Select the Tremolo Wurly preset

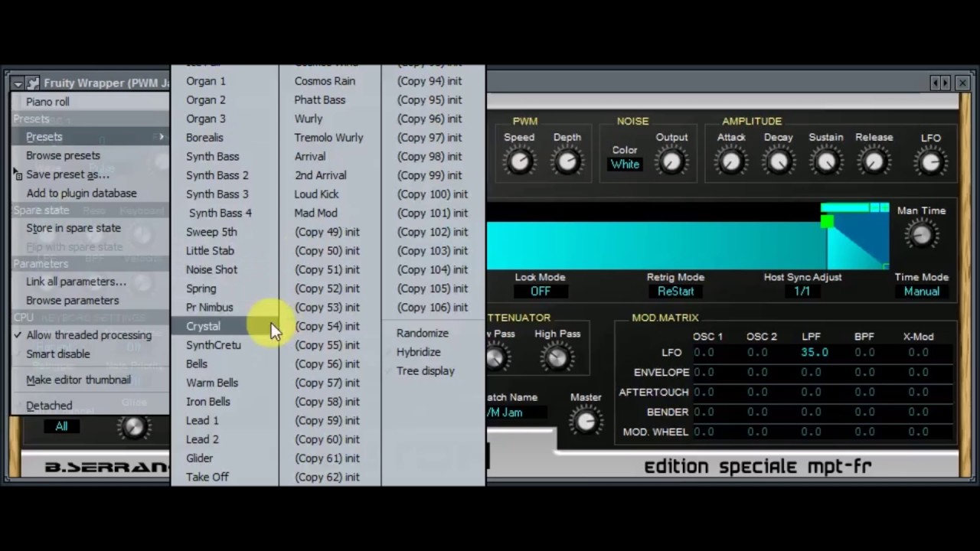tap(330, 138)
